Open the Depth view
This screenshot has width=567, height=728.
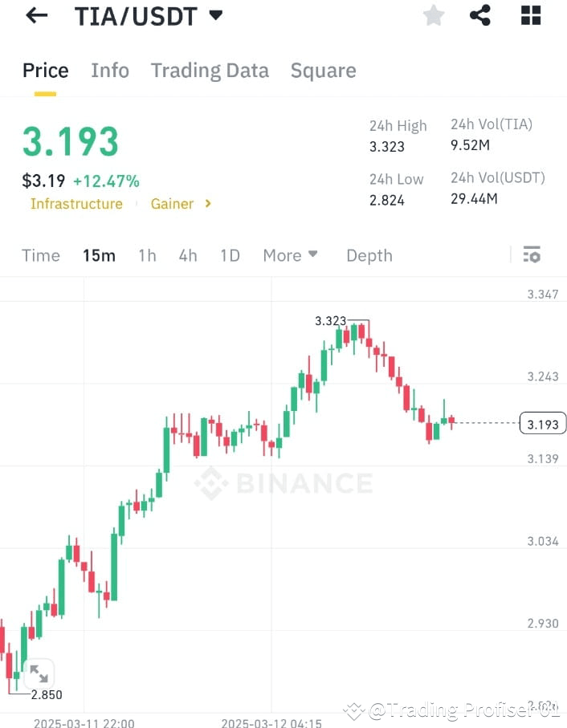click(x=369, y=255)
